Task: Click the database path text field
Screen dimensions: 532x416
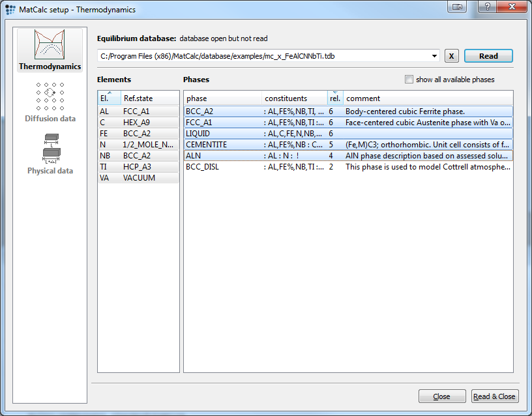Action: pos(261,56)
